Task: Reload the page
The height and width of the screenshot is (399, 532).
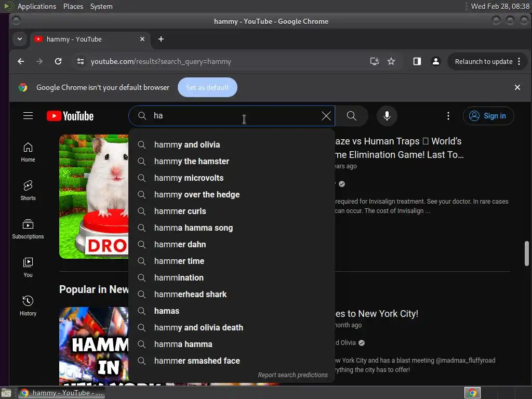Action: [x=58, y=61]
